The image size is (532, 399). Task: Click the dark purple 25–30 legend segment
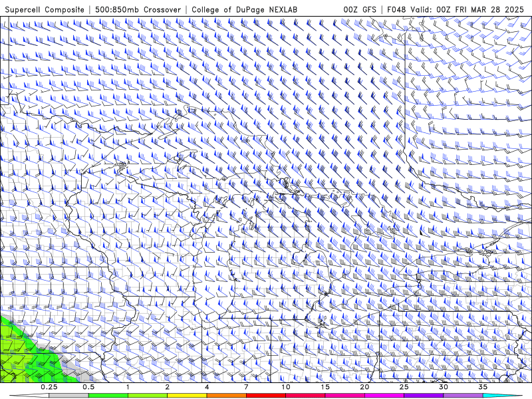[424, 396]
